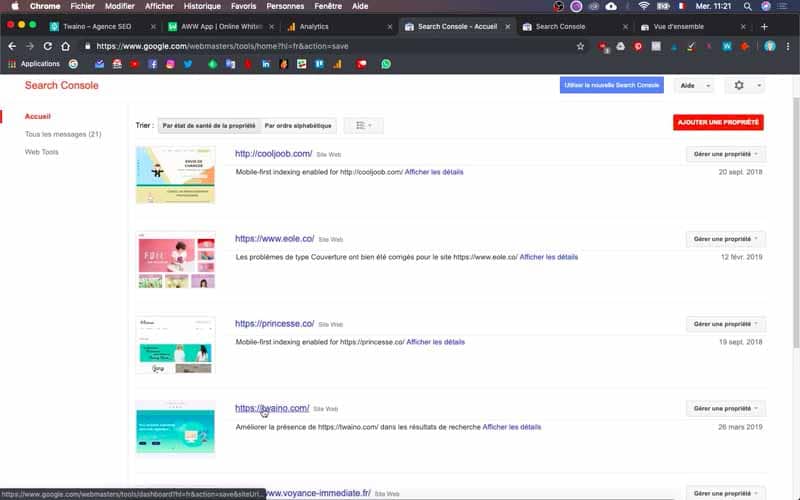The width and height of the screenshot is (800, 500).
Task: Open the list view layout dropdown
Action: pos(364,126)
